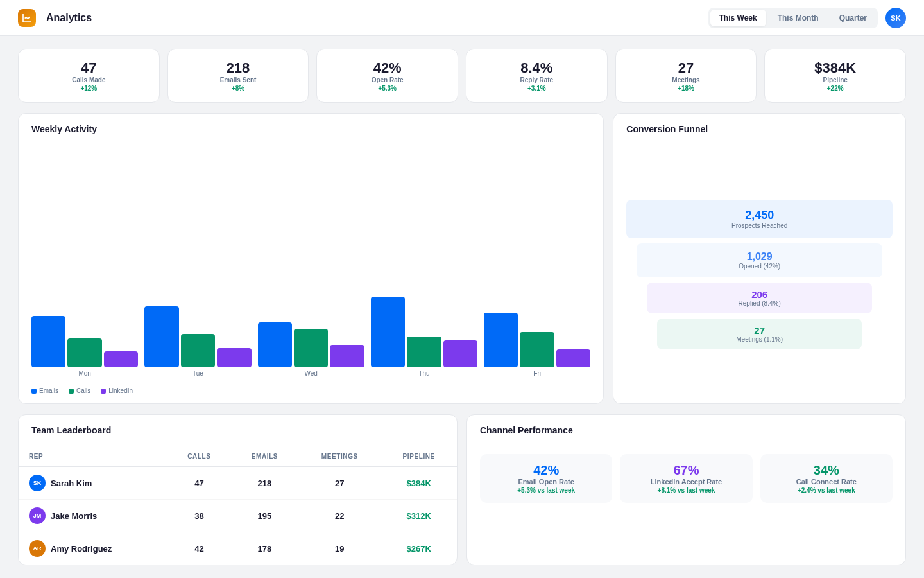The width and height of the screenshot is (924, 578).
Task: Click Jake Morris's JM avatar icon
Action: click(37, 516)
